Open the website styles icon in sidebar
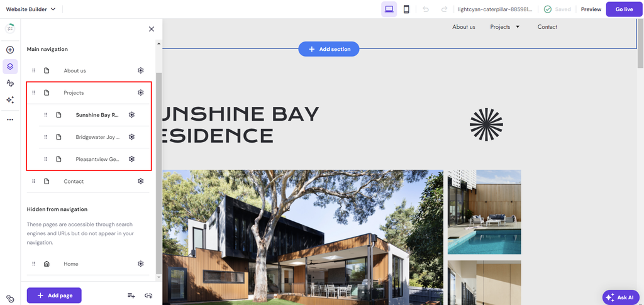This screenshot has width=644, height=305. 10,83
